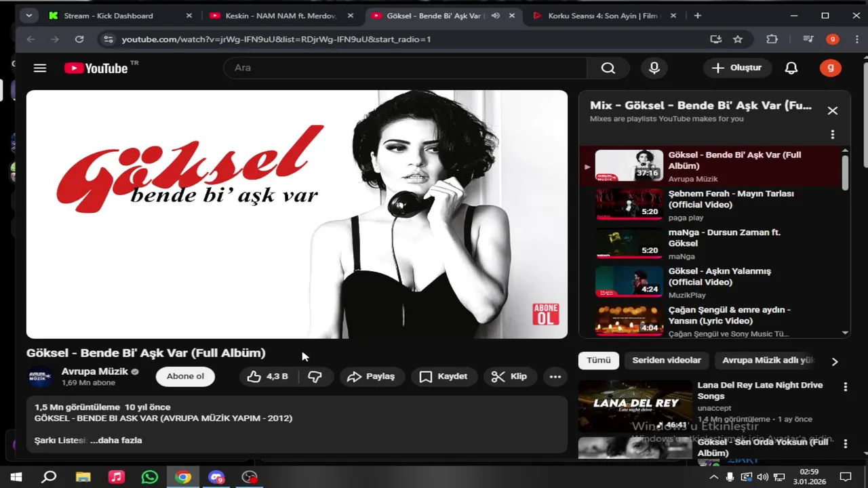Screen dimensions: 868x488
Task: Open volume control in system tray
Action: 763,477
